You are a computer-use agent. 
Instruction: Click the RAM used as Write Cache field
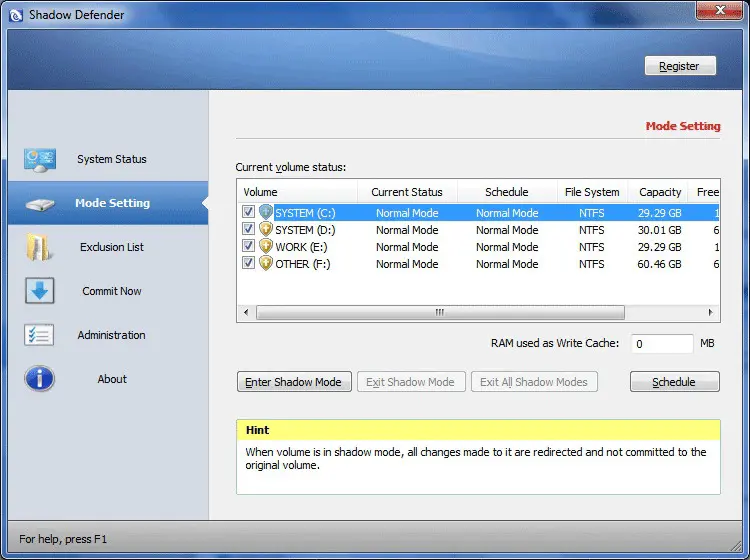click(662, 344)
